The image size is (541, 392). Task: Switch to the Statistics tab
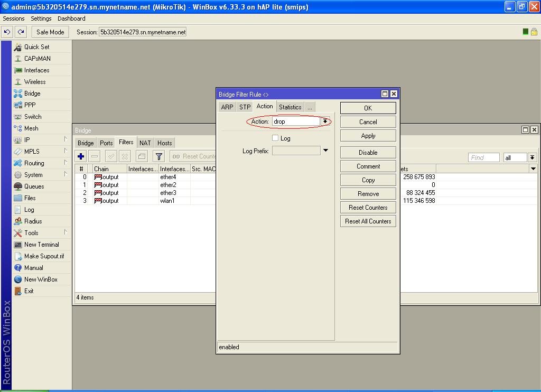click(x=290, y=107)
